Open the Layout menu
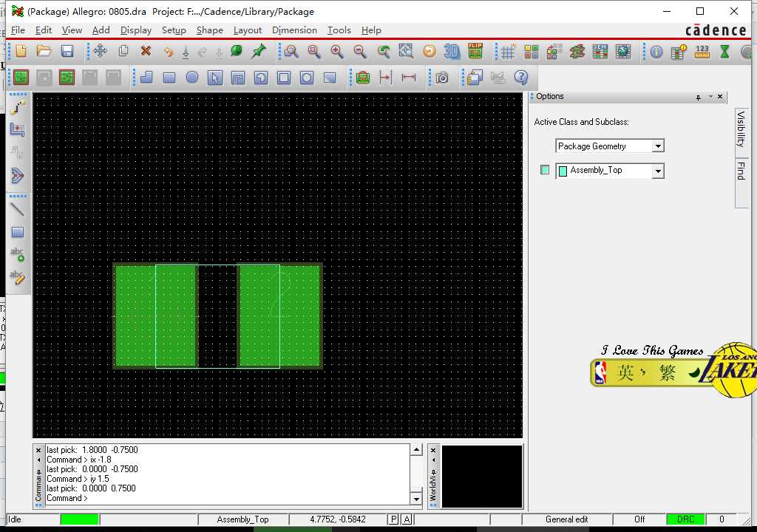The image size is (757, 532). 247,30
